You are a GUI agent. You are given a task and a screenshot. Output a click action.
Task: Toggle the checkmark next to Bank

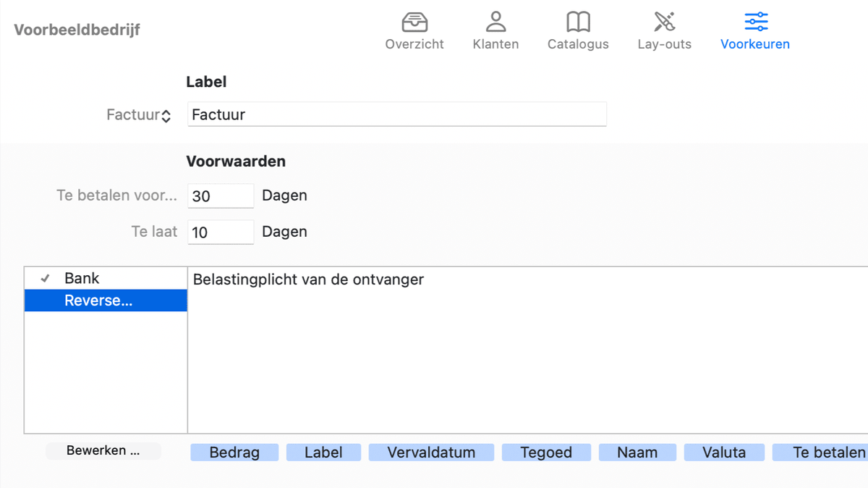(45, 278)
